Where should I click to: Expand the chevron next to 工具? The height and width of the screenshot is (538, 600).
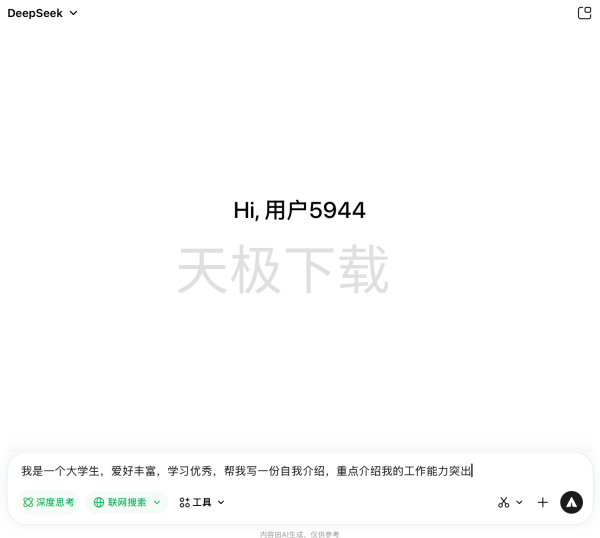[221, 502]
